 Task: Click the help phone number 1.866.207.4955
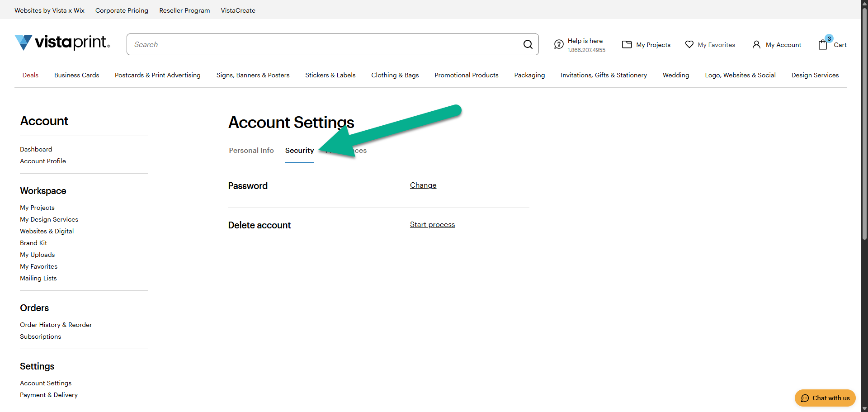[x=586, y=50]
